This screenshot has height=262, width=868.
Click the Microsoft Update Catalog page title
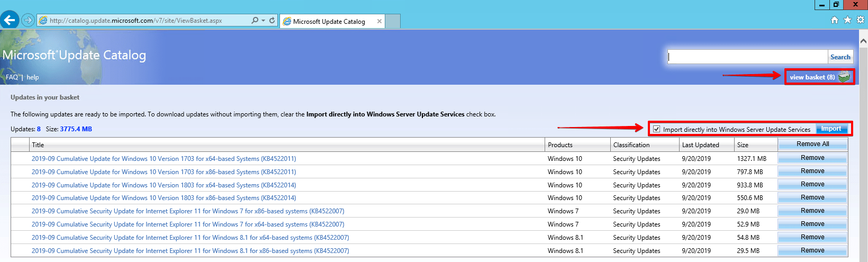pyautogui.click(x=74, y=55)
